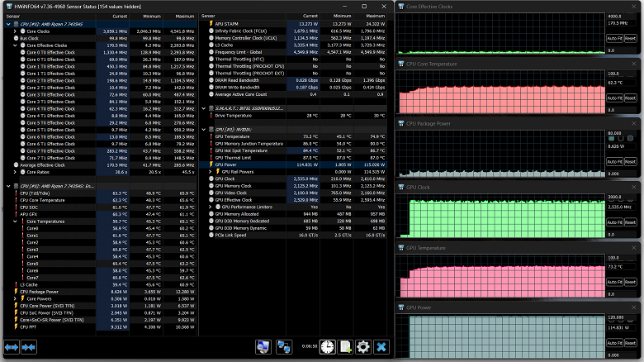The height and width of the screenshot is (362, 644).
Task: Click the 80.000 maximum field in CPU Package Power
Action: tap(621, 133)
